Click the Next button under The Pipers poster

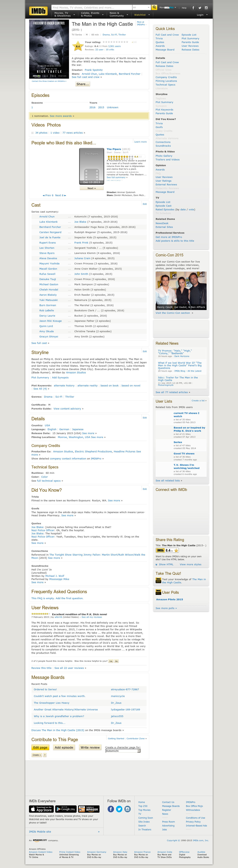coord(91,188)
